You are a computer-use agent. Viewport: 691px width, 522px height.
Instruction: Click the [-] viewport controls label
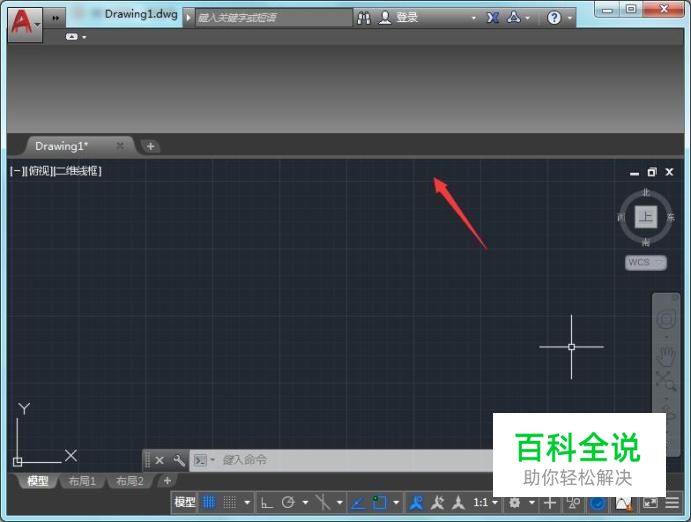coord(16,171)
